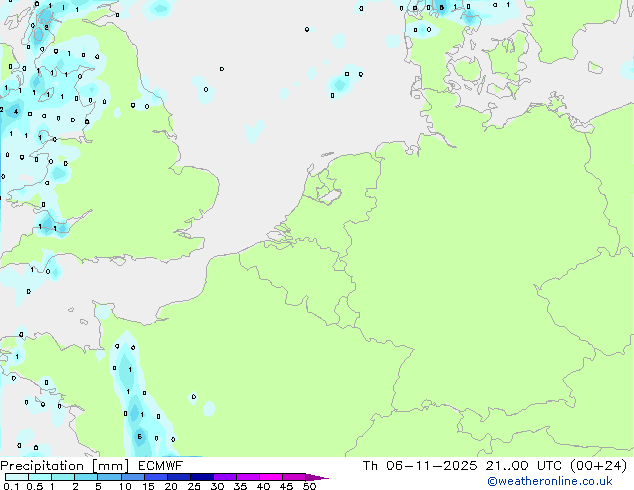
Task: Choose the 20–25 mm dark blue swatch
Action: 178,477
